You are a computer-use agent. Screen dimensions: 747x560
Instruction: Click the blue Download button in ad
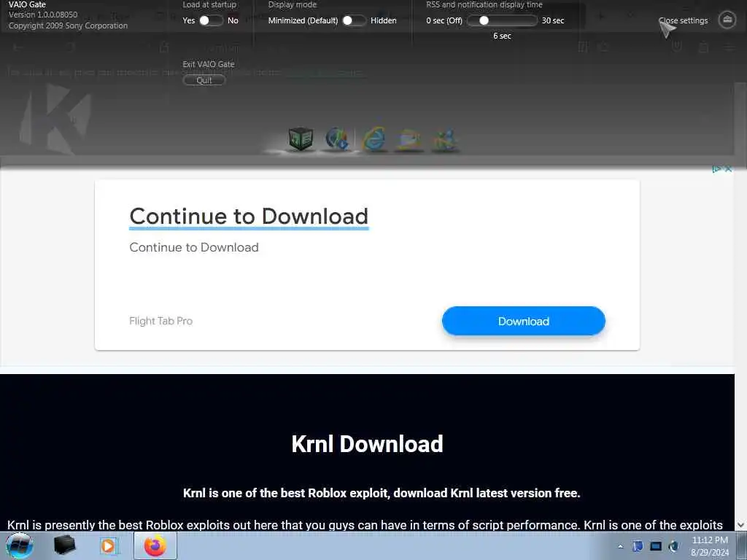coord(524,322)
